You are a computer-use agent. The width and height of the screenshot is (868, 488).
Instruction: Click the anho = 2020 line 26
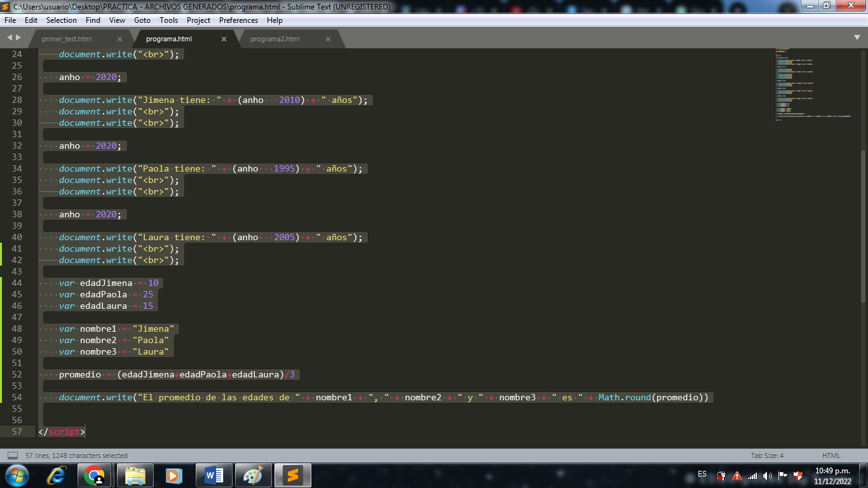pyautogui.click(x=90, y=77)
